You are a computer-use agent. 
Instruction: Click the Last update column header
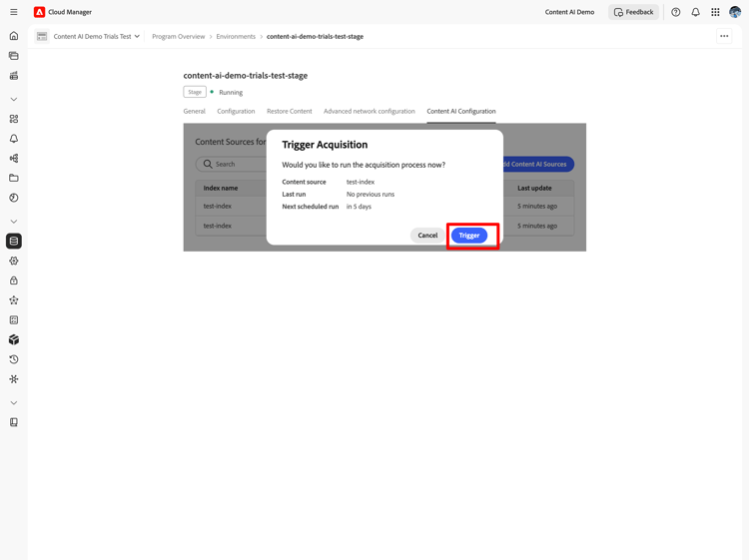click(534, 188)
